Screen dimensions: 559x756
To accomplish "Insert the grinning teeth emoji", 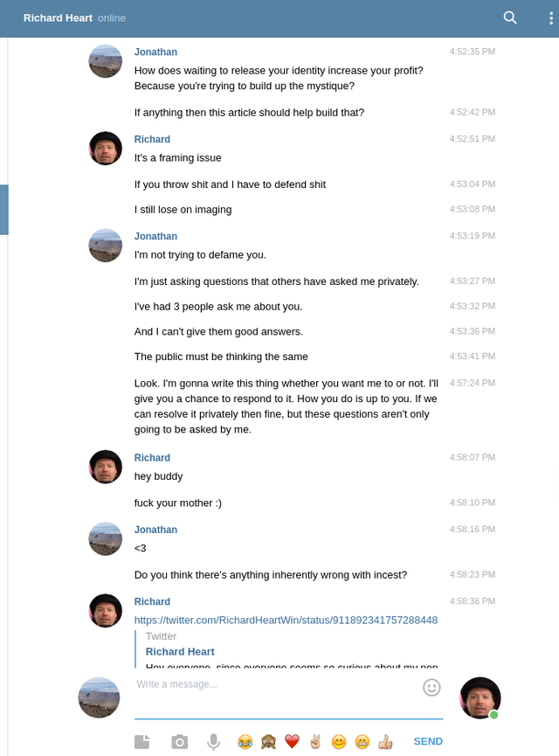I will 362,741.
